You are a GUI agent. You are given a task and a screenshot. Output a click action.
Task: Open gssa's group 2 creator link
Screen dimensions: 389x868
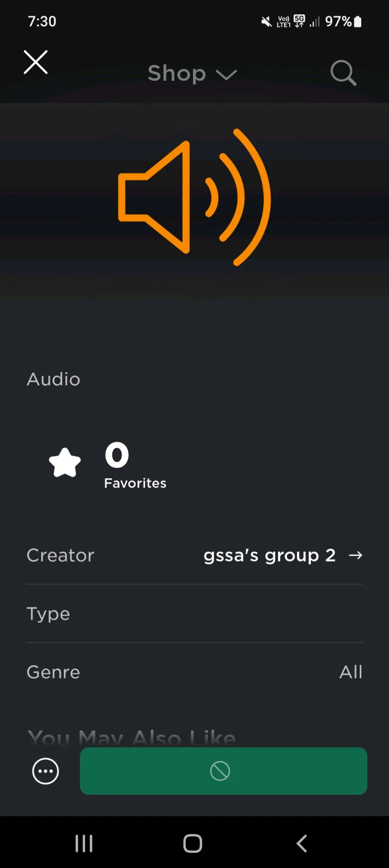[x=269, y=556]
